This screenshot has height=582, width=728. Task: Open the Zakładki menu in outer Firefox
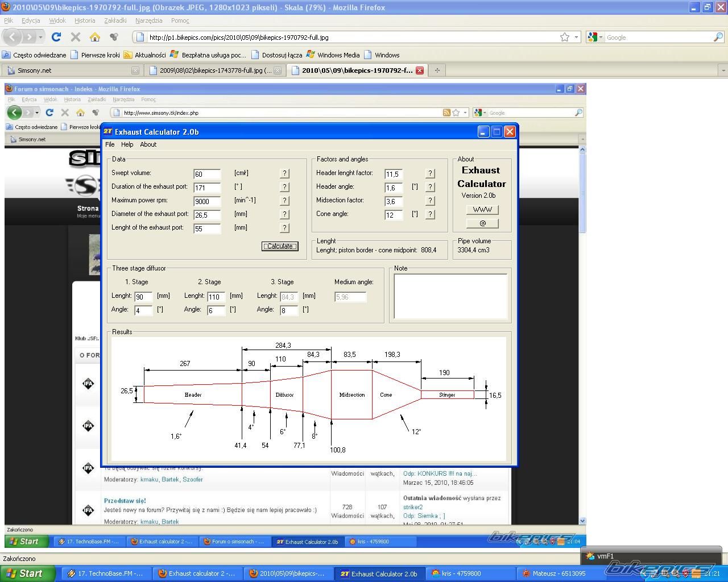(x=115, y=20)
